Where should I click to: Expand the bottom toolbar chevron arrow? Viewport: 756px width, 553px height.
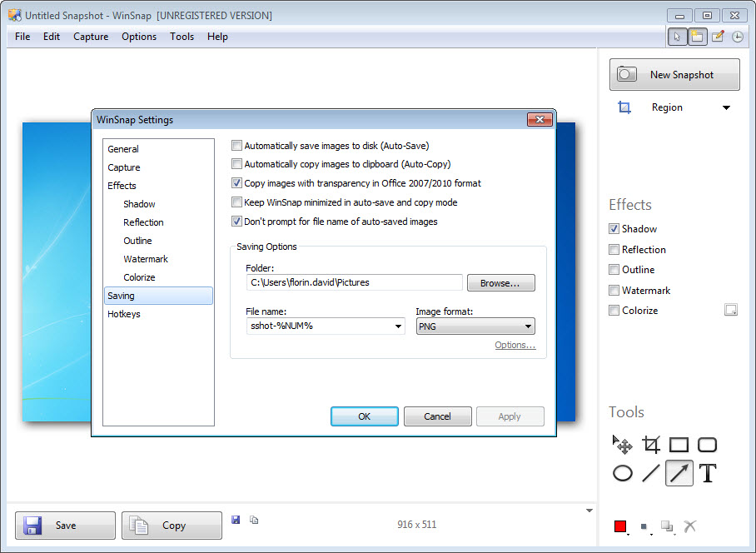click(589, 511)
